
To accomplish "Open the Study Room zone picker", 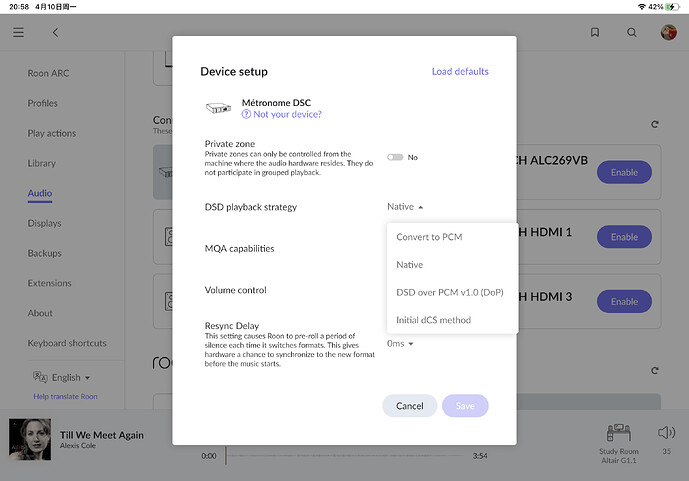I will [x=619, y=443].
